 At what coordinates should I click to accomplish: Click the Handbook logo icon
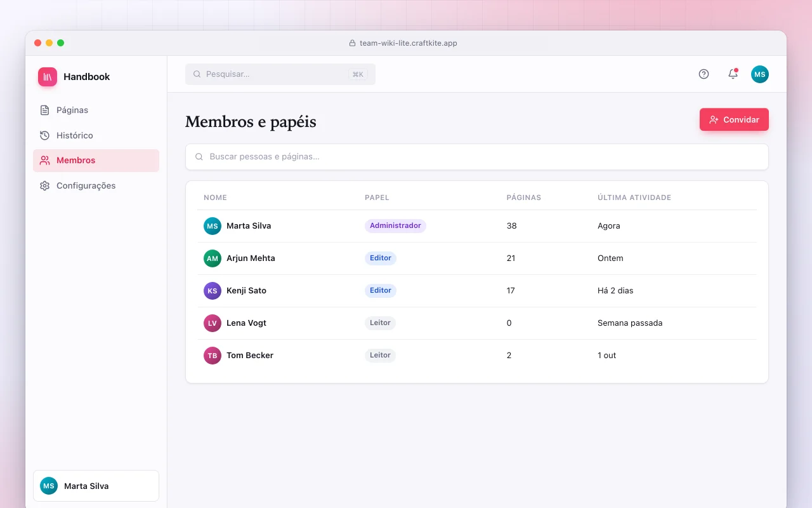point(48,77)
